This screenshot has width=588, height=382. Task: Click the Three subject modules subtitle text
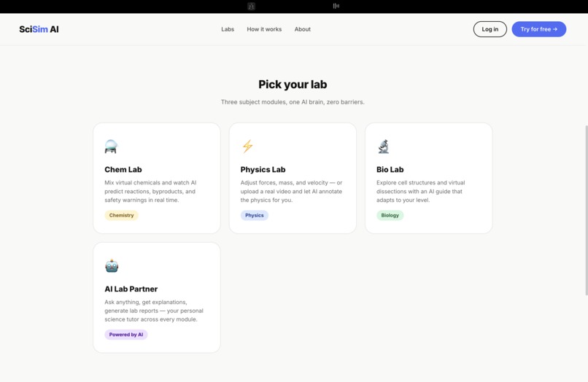[x=293, y=102]
